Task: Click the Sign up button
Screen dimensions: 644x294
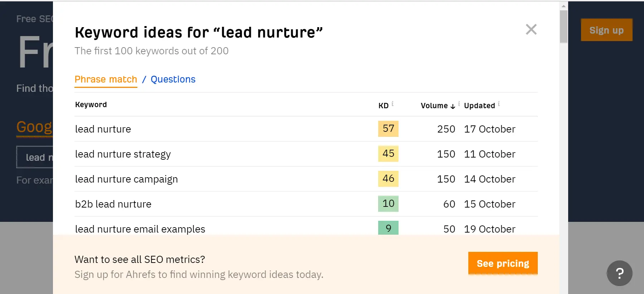Action: 606,30
